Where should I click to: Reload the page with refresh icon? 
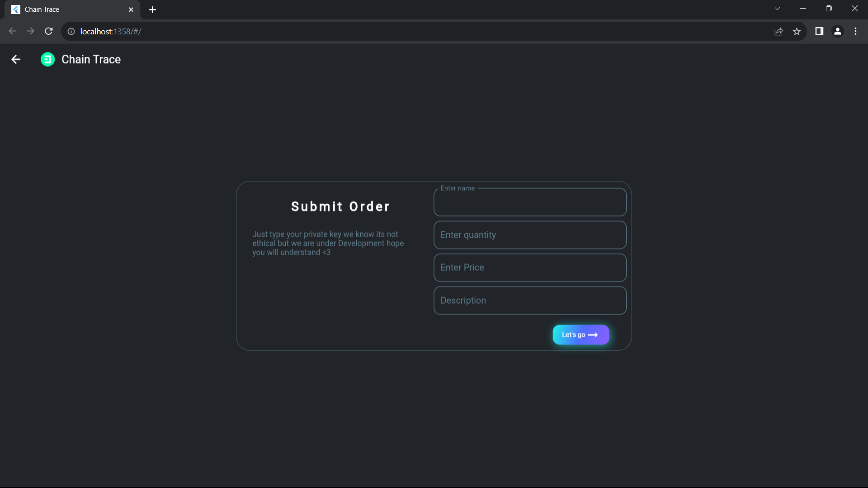tap(49, 31)
